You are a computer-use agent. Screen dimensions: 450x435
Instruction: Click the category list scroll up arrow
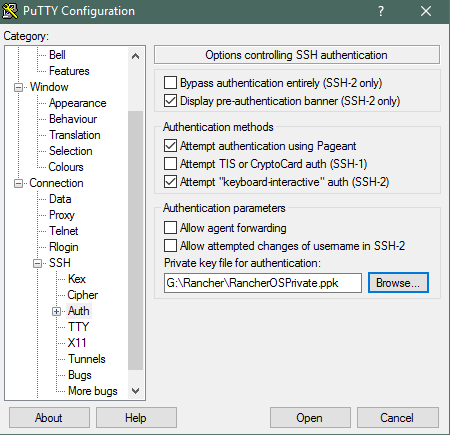pos(135,56)
